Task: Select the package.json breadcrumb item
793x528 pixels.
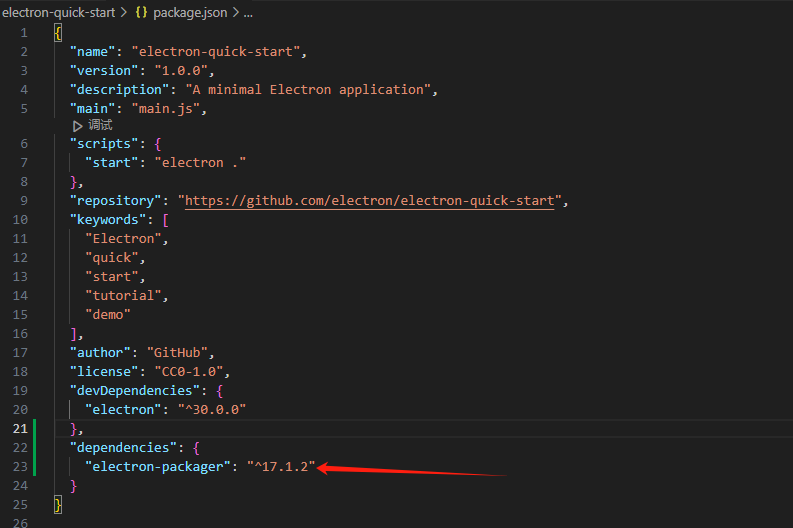Action: coord(190,12)
